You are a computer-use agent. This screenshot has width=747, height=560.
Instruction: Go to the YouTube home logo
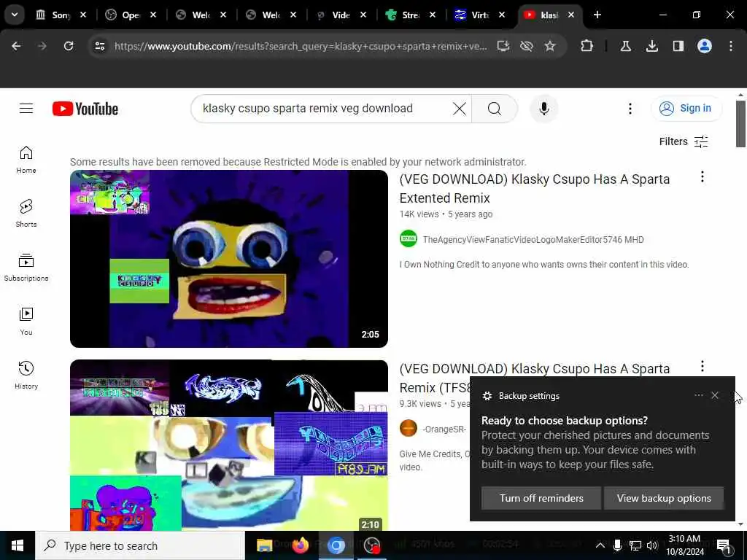tap(85, 109)
